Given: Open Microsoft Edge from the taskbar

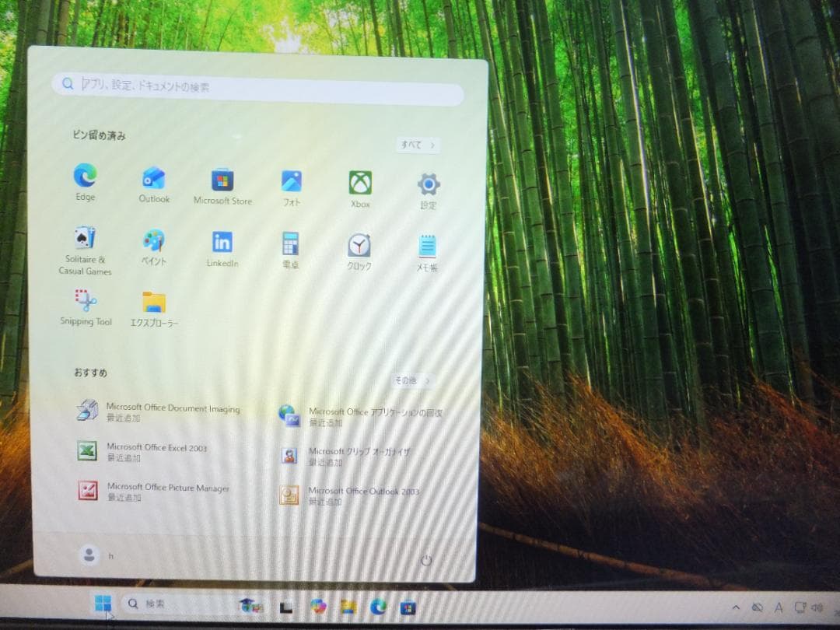Looking at the screenshot, I should (378, 606).
